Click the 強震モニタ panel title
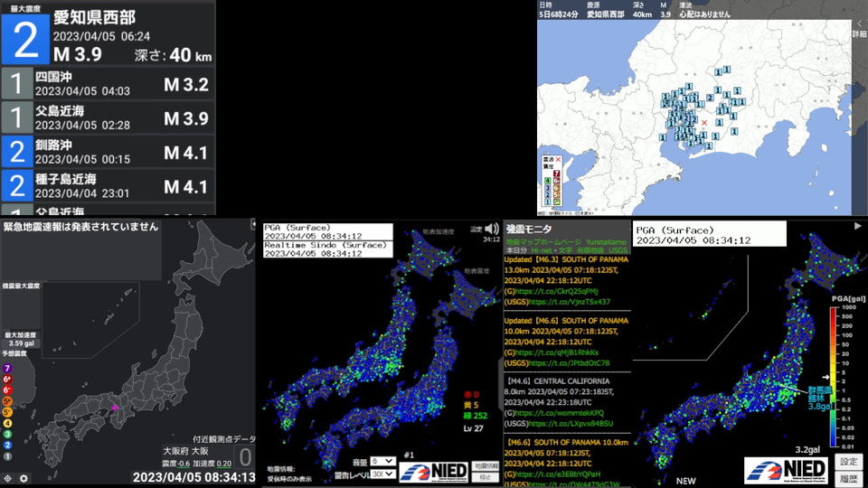Viewport: 868px width, 488px height. (x=529, y=229)
